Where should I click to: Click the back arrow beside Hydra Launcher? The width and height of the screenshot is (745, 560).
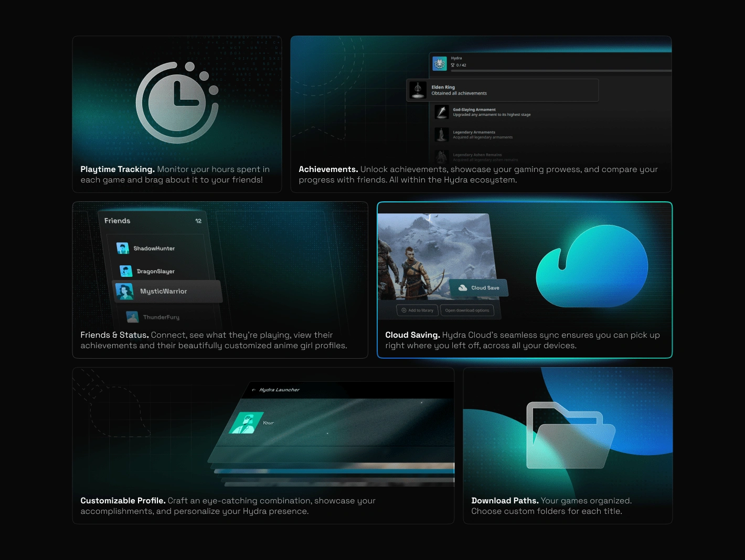tap(254, 390)
